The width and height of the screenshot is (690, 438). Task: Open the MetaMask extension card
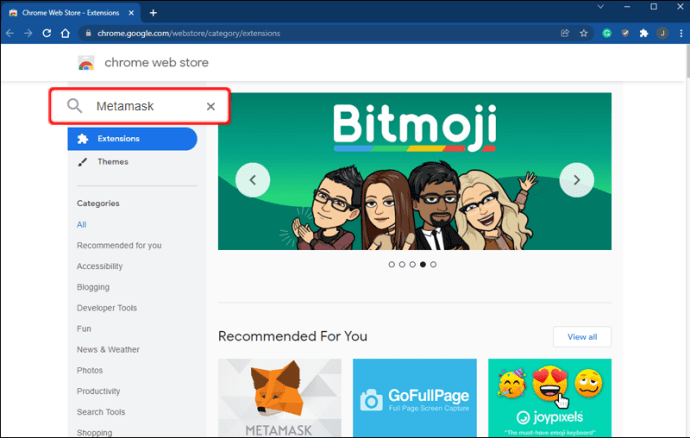tap(280, 398)
